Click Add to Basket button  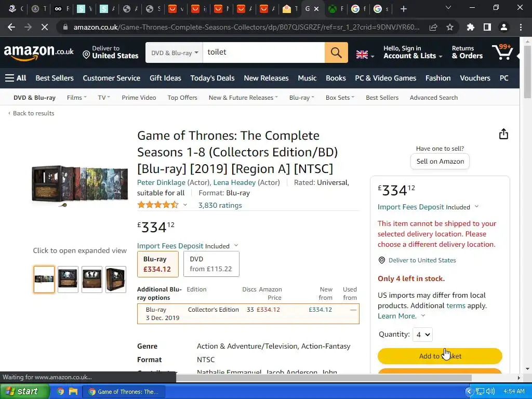pyautogui.click(x=440, y=356)
